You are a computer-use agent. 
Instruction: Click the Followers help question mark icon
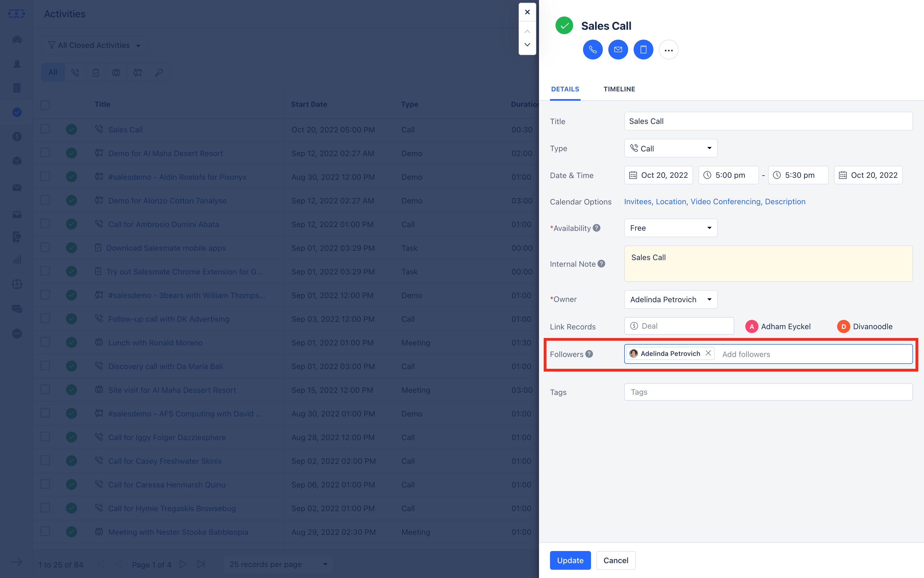589,354
